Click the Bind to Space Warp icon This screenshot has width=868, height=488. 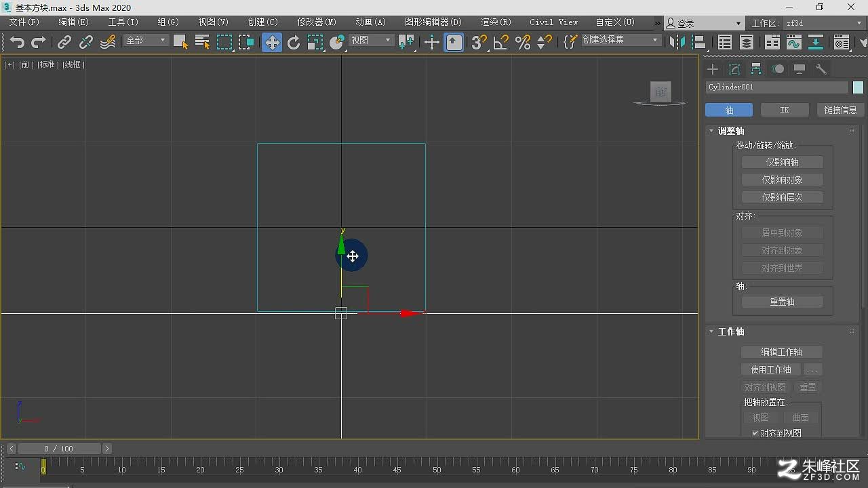click(108, 43)
